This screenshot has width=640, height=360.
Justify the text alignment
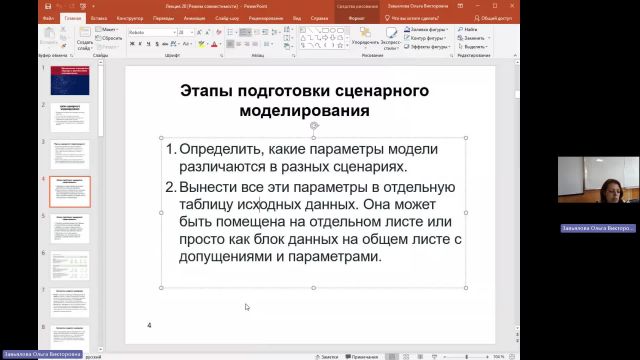(255, 44)
